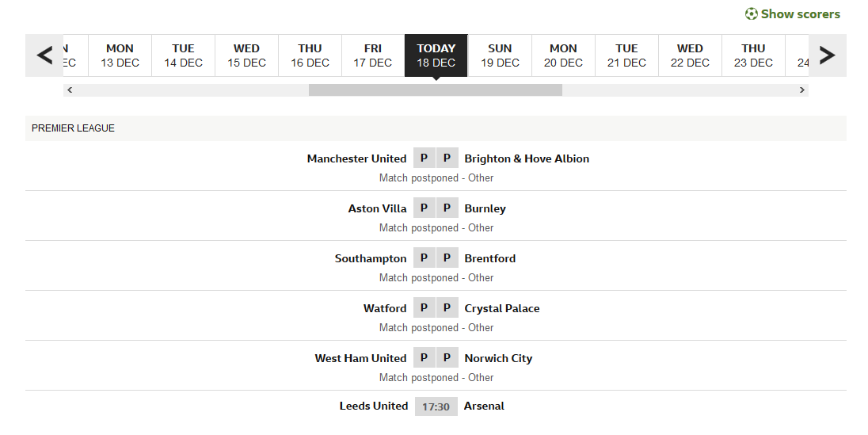
Task: Switch to THU 23 DEC tab
Action: click(753, 55)
